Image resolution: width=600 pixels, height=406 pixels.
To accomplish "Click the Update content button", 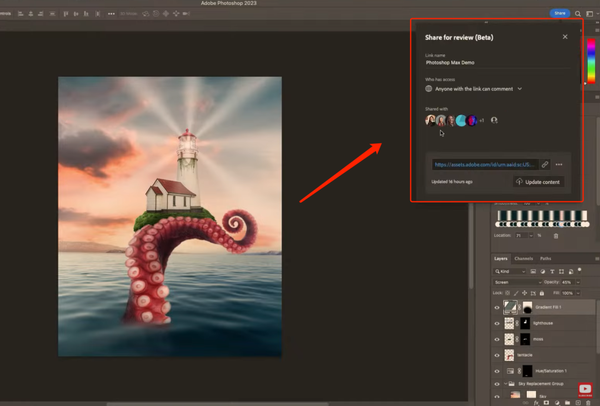I will 538,182.
